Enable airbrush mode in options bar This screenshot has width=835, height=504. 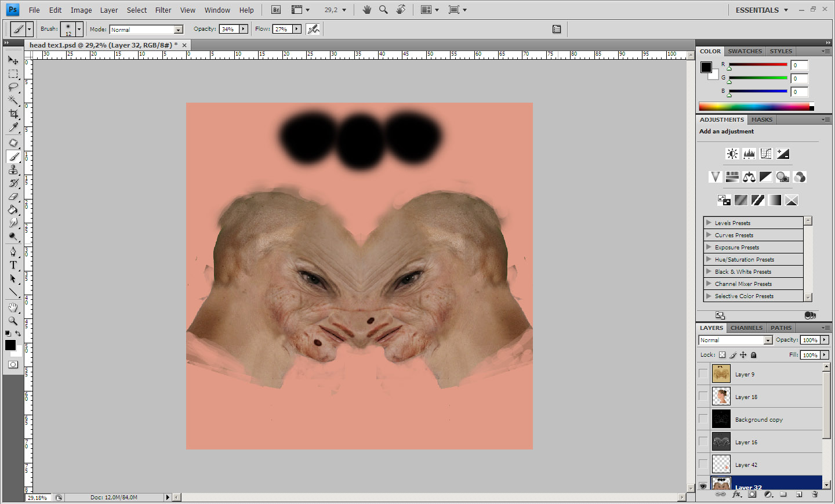314,29
